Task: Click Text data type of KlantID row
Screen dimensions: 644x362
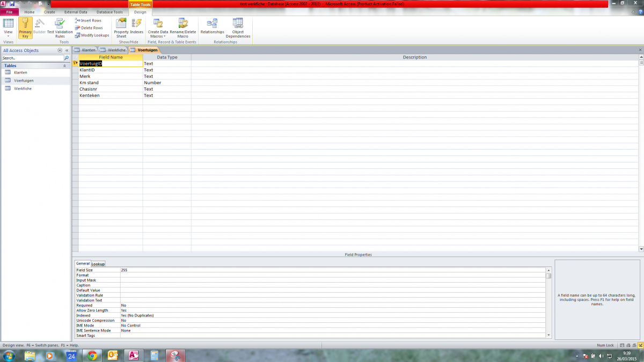Action: click(167, 70)
